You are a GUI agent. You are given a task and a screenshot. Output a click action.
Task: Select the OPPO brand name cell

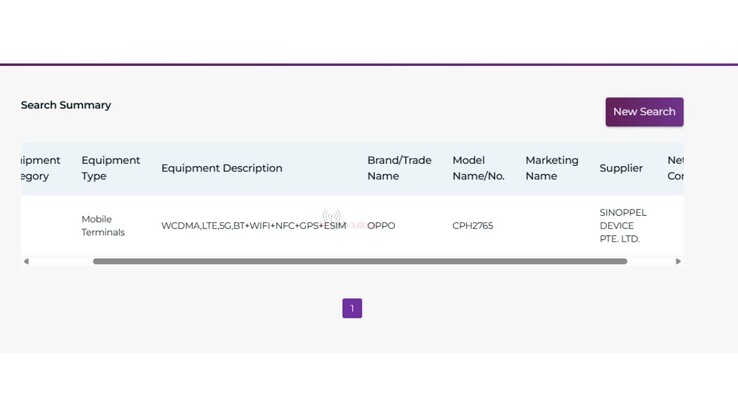(382, 226)
